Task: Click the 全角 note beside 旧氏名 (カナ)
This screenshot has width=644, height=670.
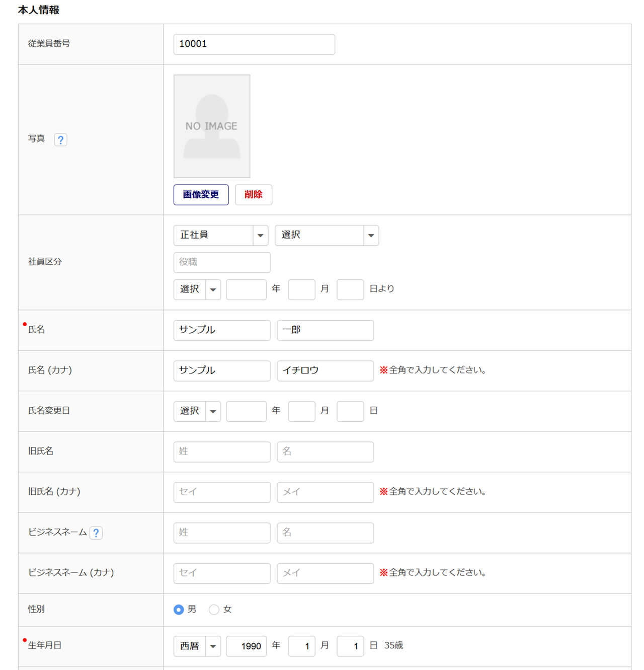Action: (433, 492)
